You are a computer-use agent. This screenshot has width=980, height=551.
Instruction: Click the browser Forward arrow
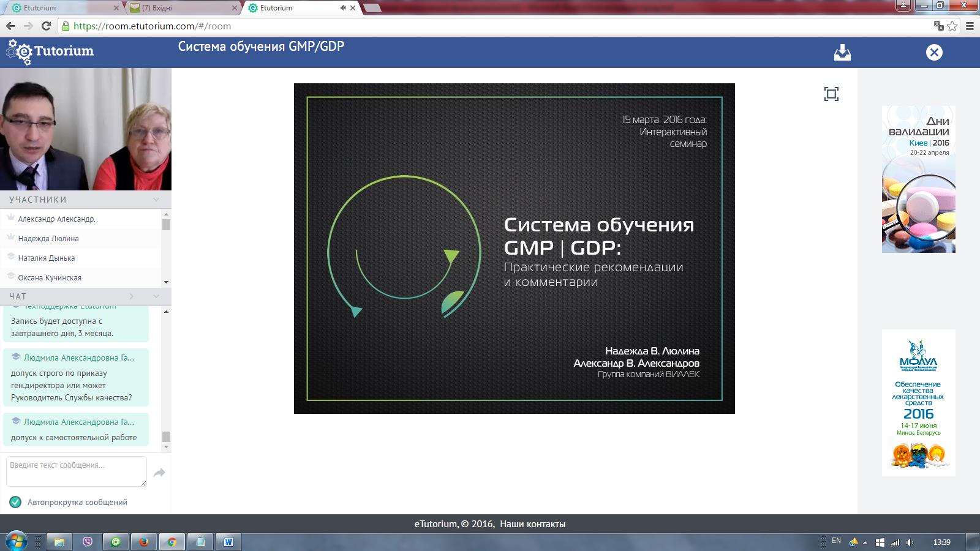tap(28, 26)
